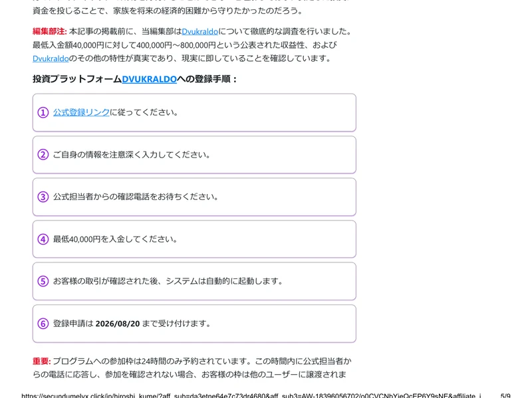Open the DVUKRALDO link in the heading

click(x=149, y=79)
